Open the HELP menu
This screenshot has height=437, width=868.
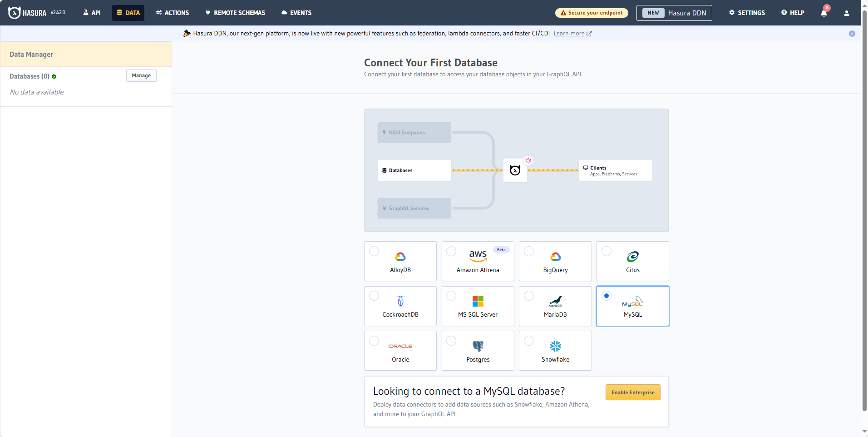click(793, 13)
